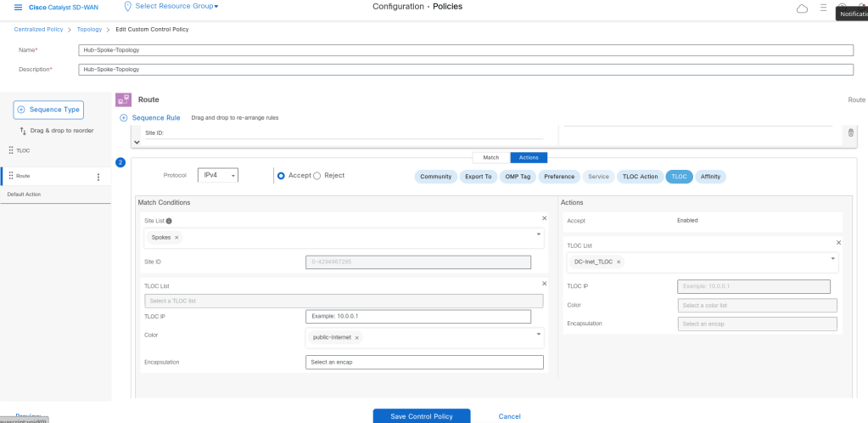This screenshot has width=868, height=423.
Task: Select the TLOC Action option
Action: (x=640, y=177)
